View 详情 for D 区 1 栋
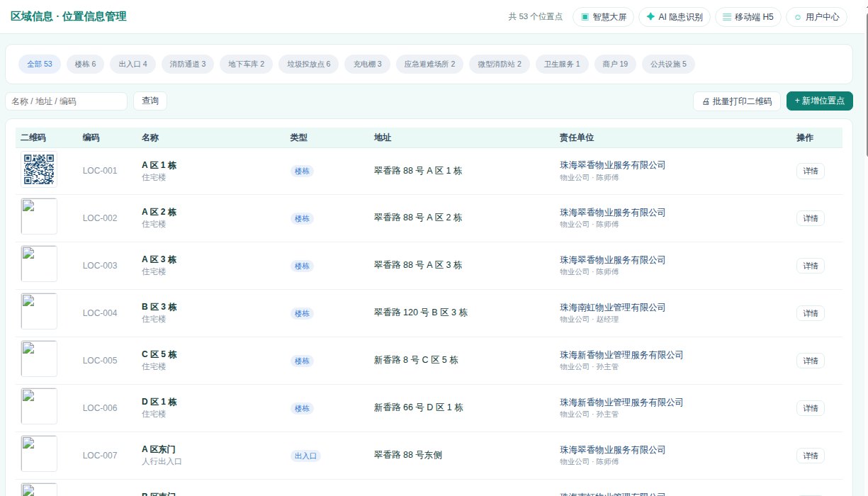This screenshot has height=496, width=868. point(811,408)
